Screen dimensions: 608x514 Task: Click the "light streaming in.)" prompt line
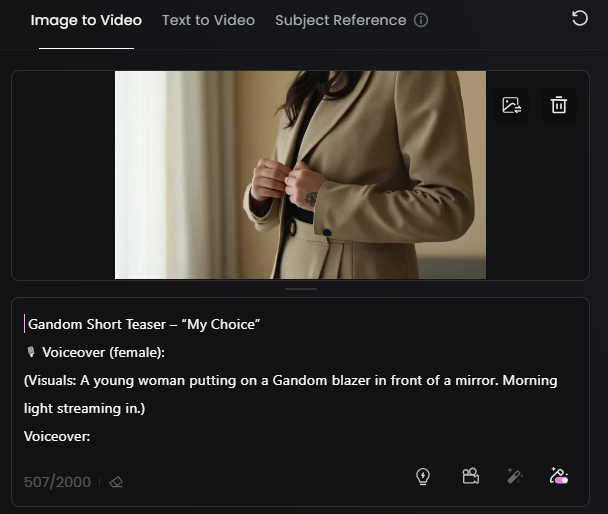tap(85, 408)
